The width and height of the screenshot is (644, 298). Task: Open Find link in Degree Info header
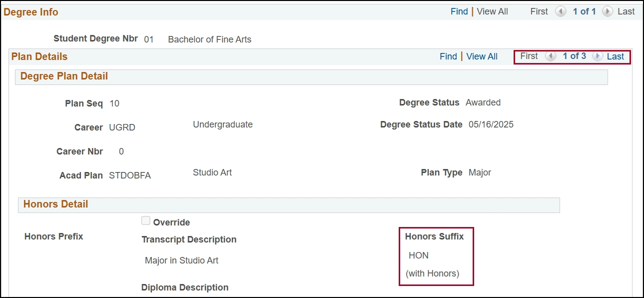[459, 11]
